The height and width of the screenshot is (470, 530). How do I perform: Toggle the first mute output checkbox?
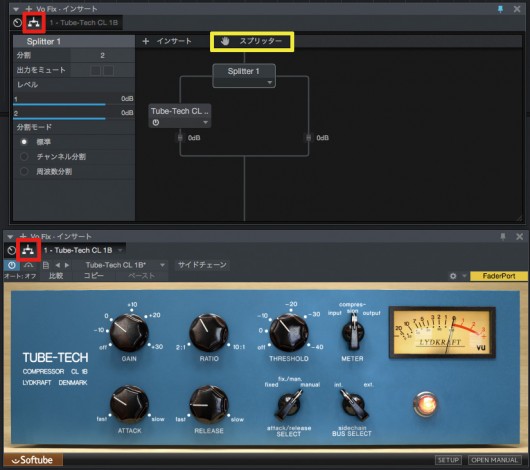coord(96,70)
